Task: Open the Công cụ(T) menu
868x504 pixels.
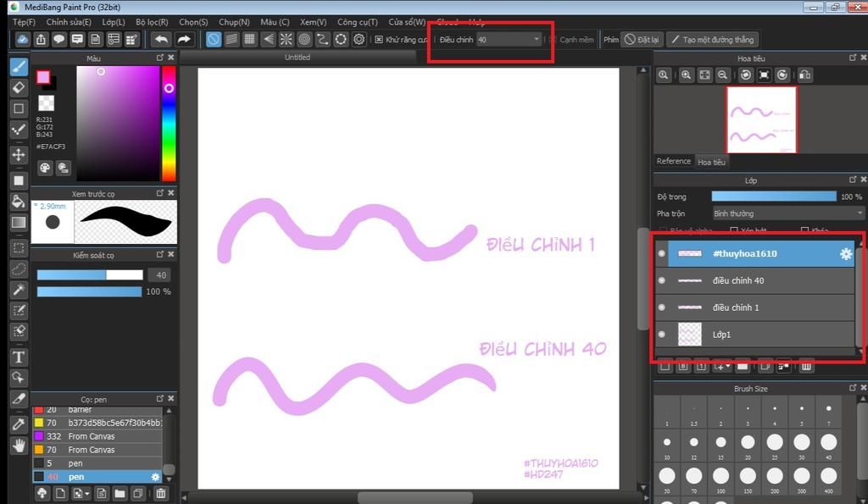Action: coord(357,22)
